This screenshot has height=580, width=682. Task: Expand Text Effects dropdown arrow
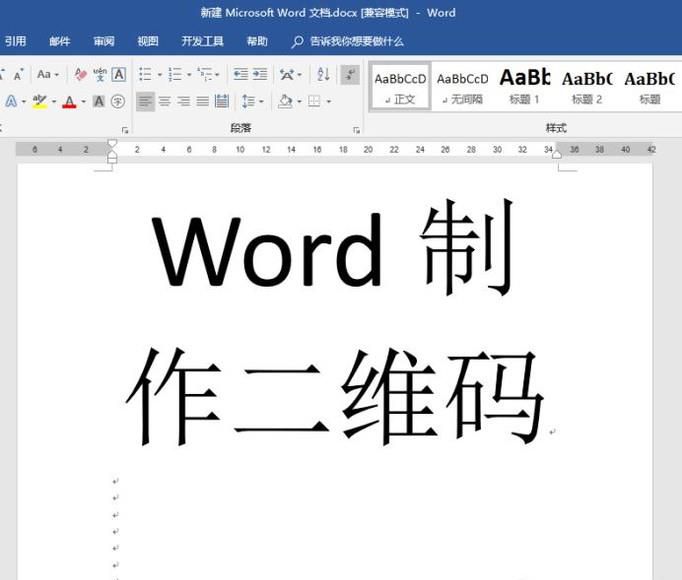click(23, 102)
